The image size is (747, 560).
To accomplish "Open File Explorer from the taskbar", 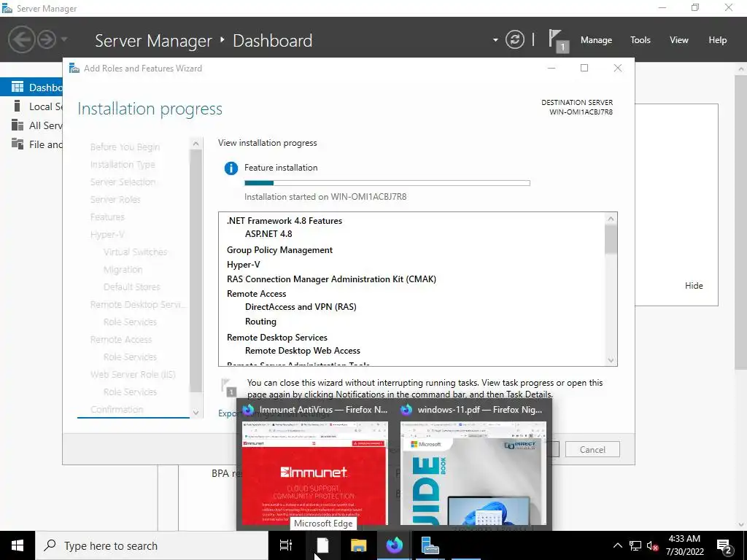I will click(359, 545).
